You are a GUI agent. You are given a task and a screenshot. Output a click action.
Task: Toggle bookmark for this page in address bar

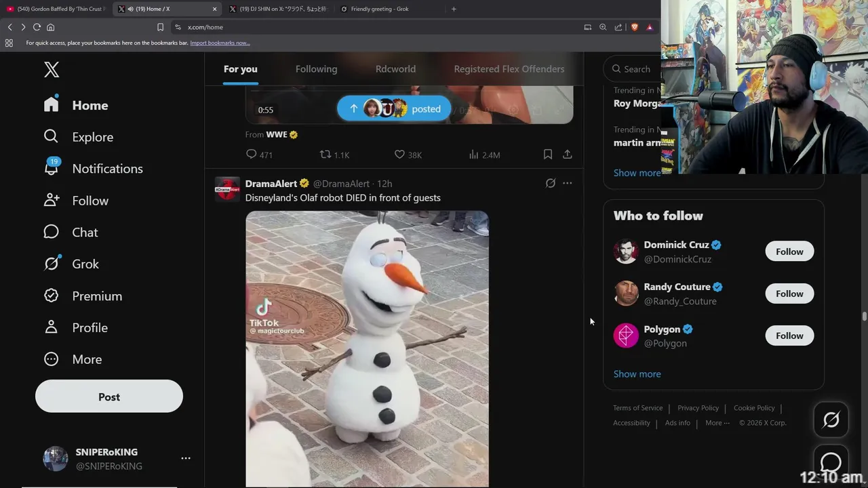[160, 27]
